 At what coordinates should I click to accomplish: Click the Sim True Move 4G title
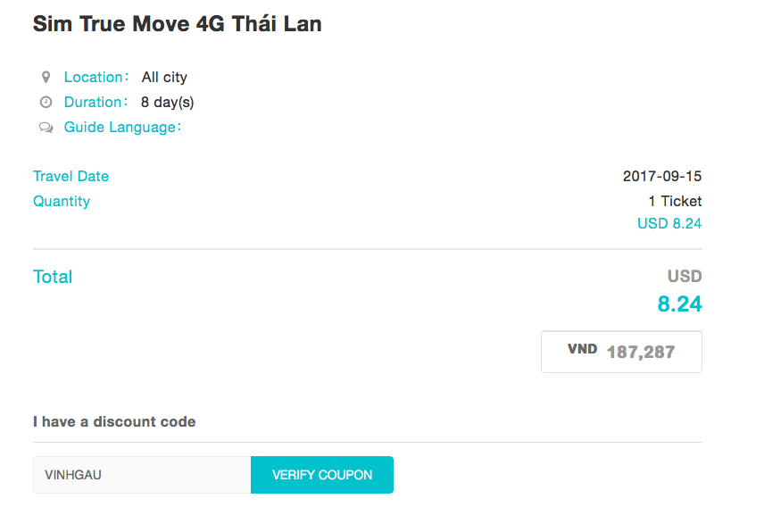point(177,25)
